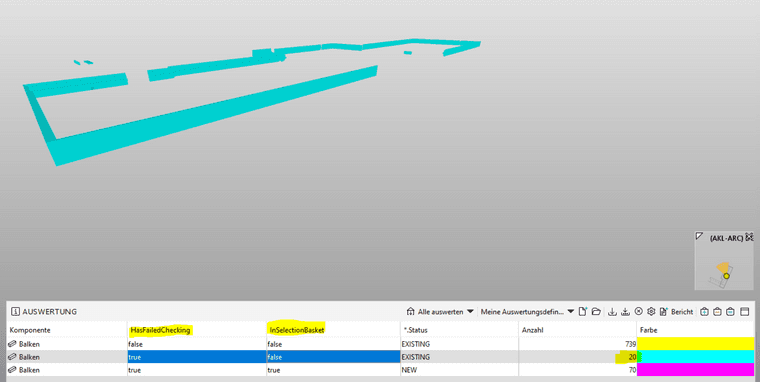This screenshot has width=760, height=382.
Task: Sort by the Komponente column header
Action: coord(67,330)
